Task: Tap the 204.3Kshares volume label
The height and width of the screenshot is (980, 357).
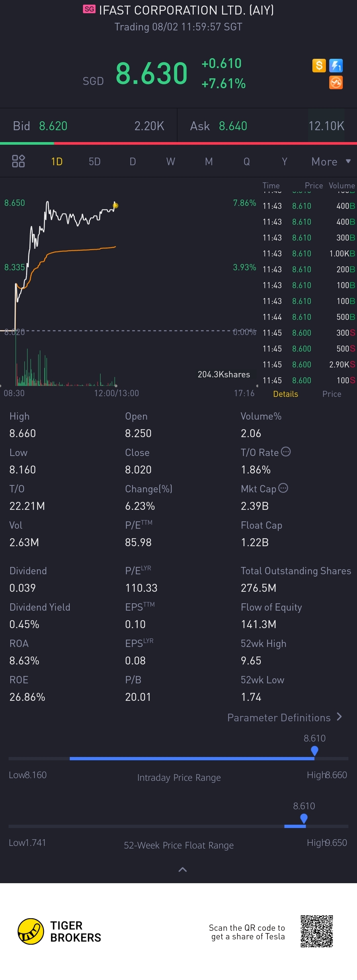Action: 224,374
